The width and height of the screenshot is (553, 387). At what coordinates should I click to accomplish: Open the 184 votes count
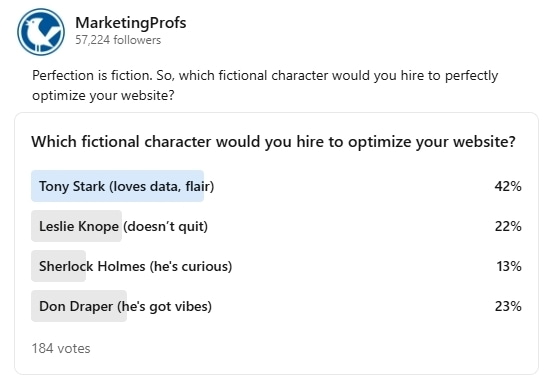[61, 349]
